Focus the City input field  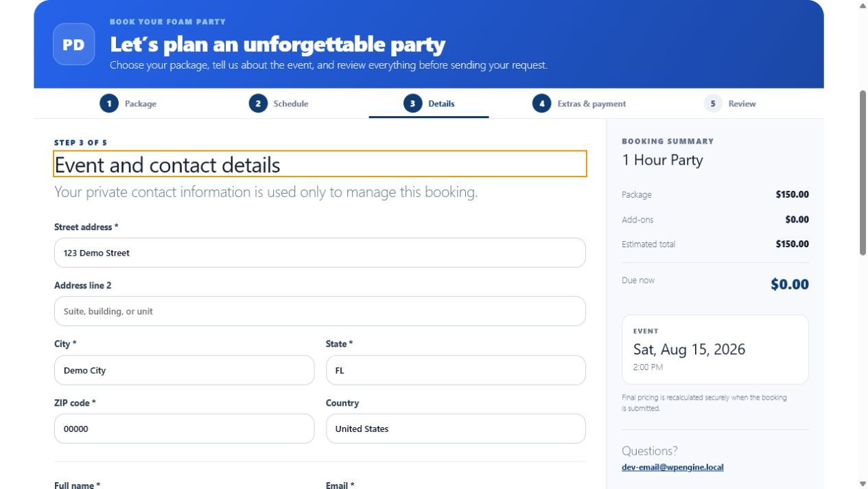pyautogui.click(x=185, y=370)
